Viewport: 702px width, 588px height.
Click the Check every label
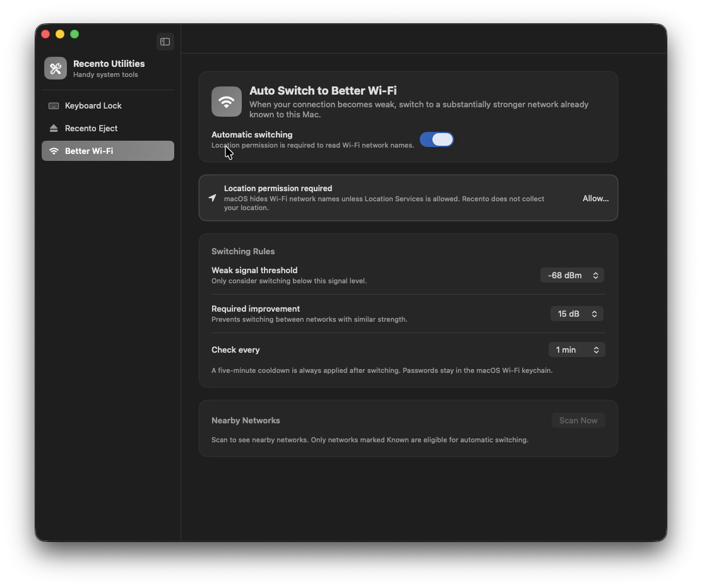click(235, 350)
